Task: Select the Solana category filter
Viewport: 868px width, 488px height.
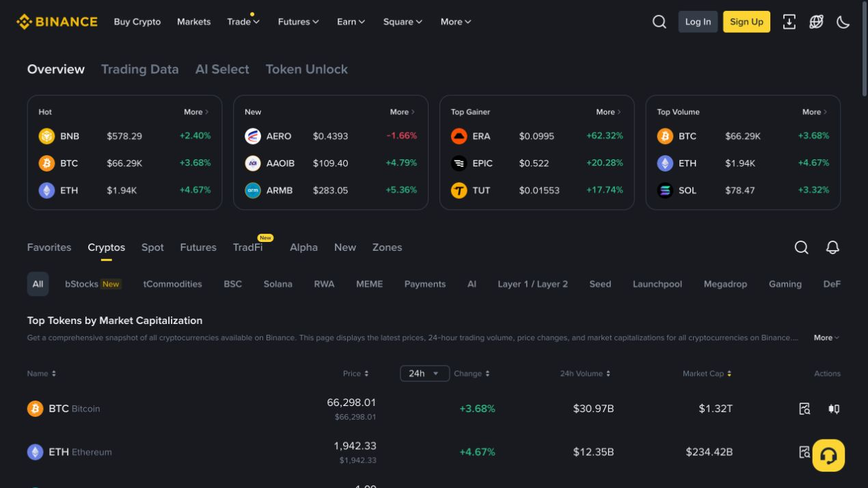Action: tap(278, 284)
